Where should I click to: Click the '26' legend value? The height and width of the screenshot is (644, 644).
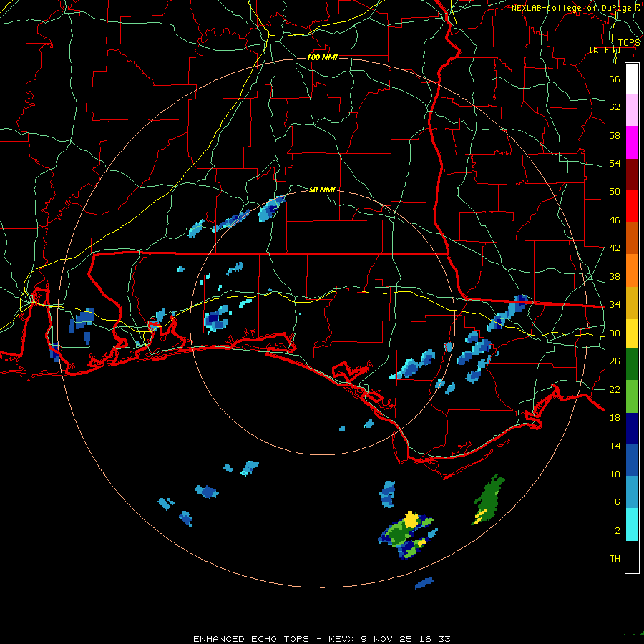pyautogui.click(x=615, y=361)
